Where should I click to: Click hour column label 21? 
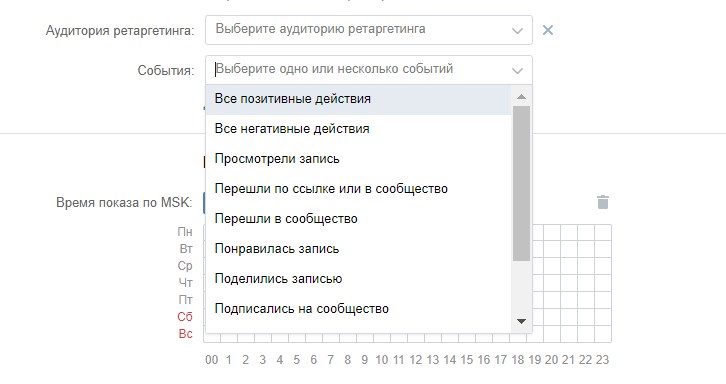569,360
